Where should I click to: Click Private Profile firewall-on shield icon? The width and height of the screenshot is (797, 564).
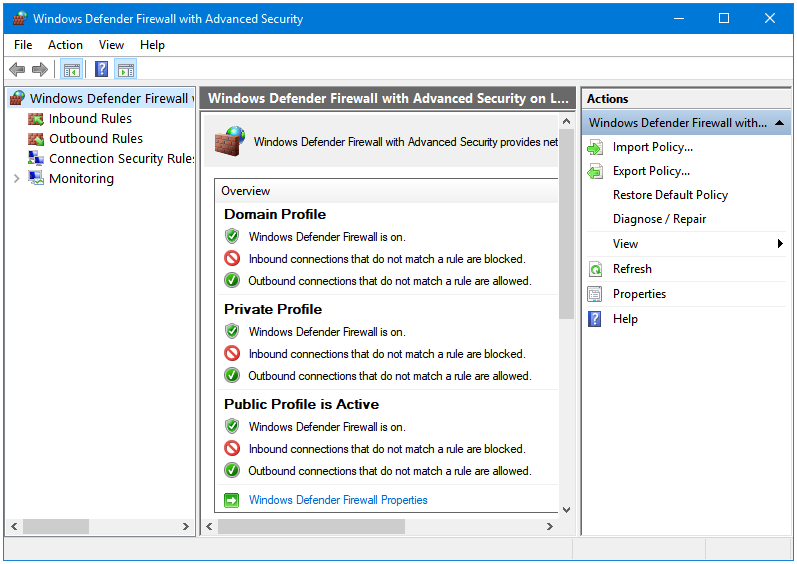tap(232, 331)
